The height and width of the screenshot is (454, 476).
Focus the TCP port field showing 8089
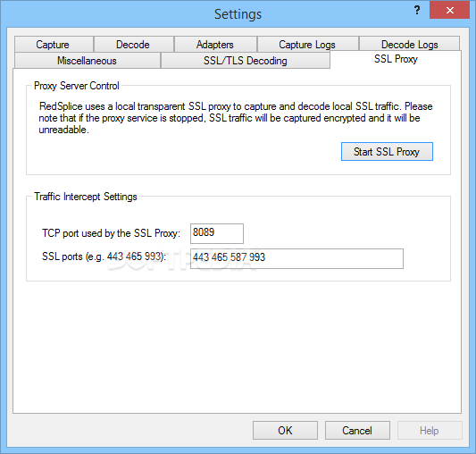[217, 233]
